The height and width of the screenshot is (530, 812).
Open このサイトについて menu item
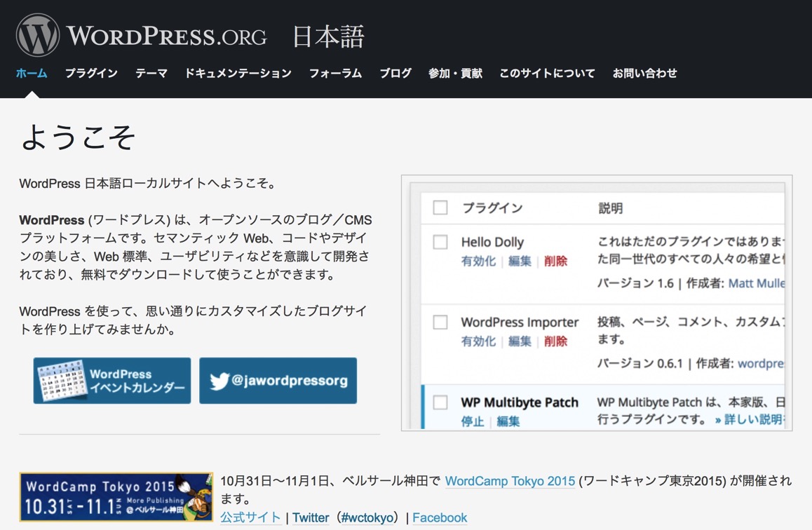[x=548, y=73]
